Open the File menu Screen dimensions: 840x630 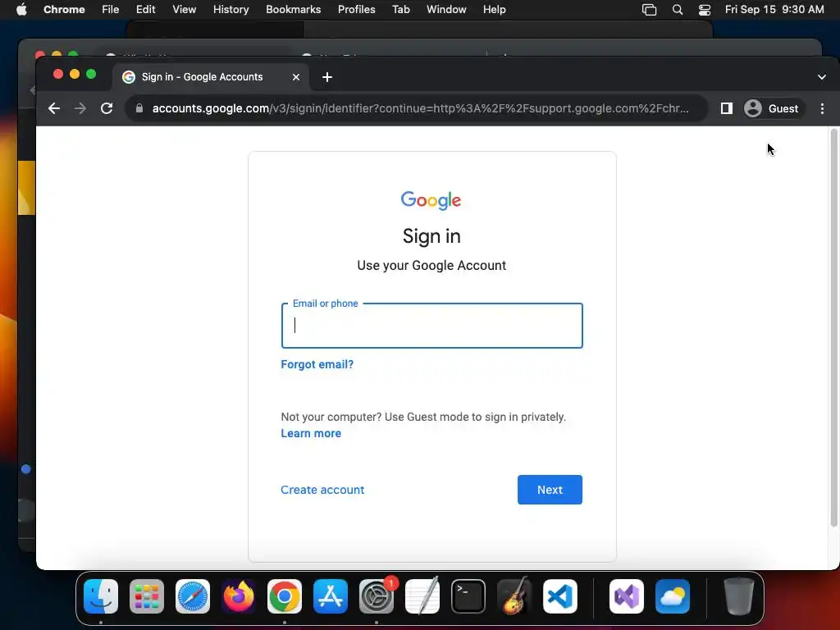[x=111, y=10]
